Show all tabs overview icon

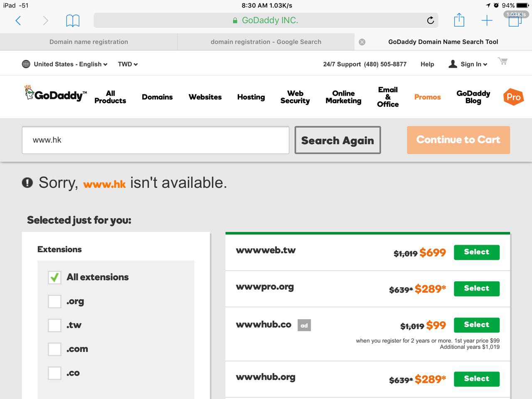pyautogui.click(x=515, y=20)
